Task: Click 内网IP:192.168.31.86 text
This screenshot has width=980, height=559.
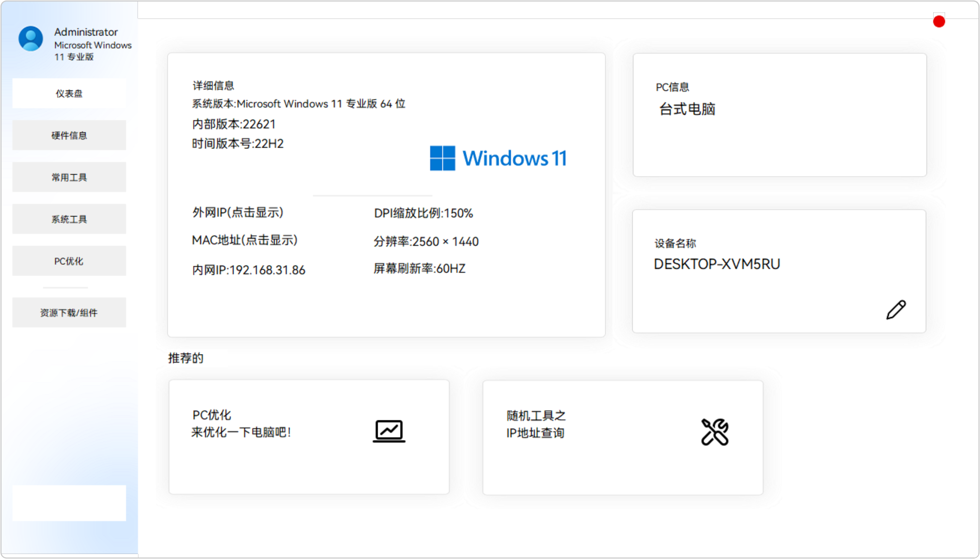Action: (x=249, y=270)
